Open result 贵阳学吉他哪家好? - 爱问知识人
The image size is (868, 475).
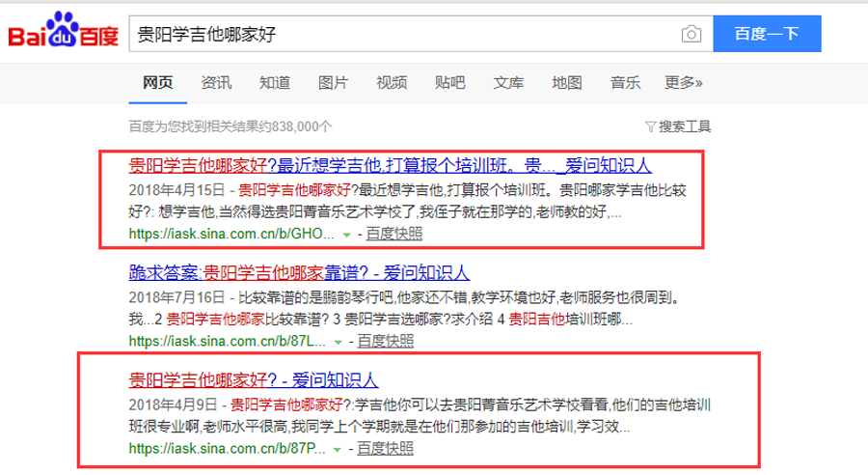[254, 380]
